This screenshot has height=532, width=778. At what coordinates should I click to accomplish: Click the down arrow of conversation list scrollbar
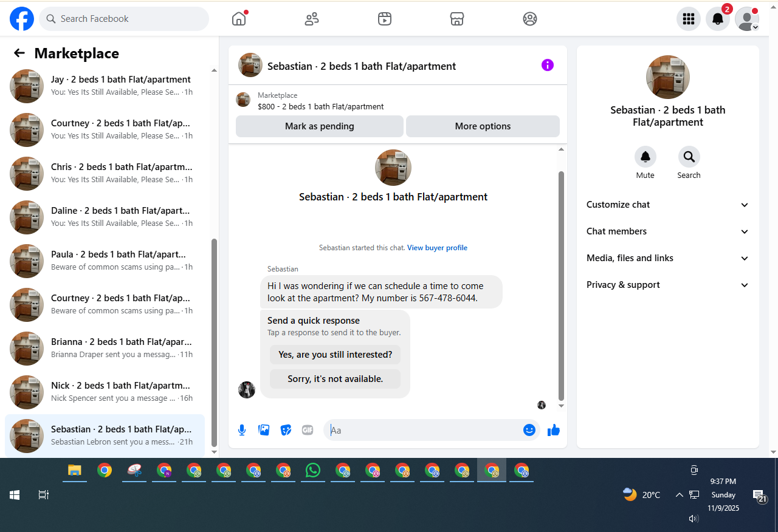coord(214,452)
